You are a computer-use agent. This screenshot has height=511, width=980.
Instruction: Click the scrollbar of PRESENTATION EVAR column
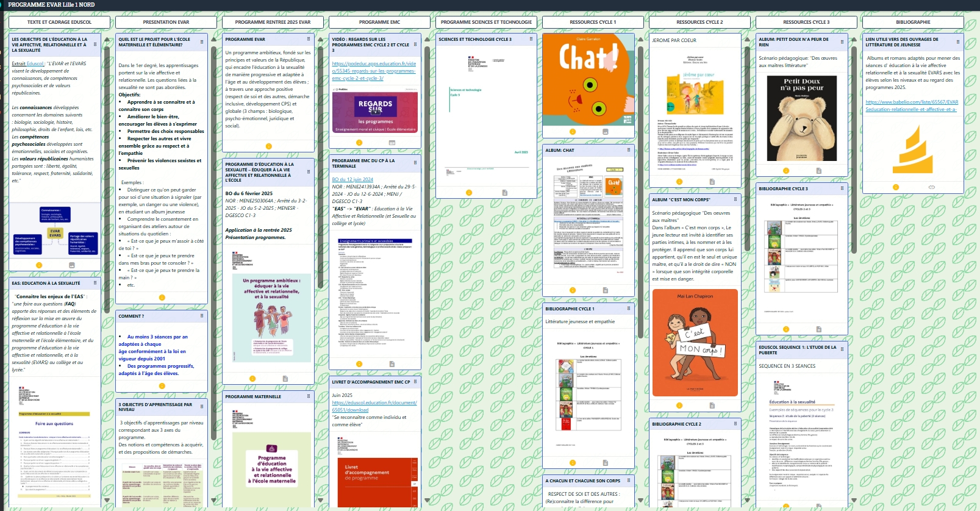(213, 243)
